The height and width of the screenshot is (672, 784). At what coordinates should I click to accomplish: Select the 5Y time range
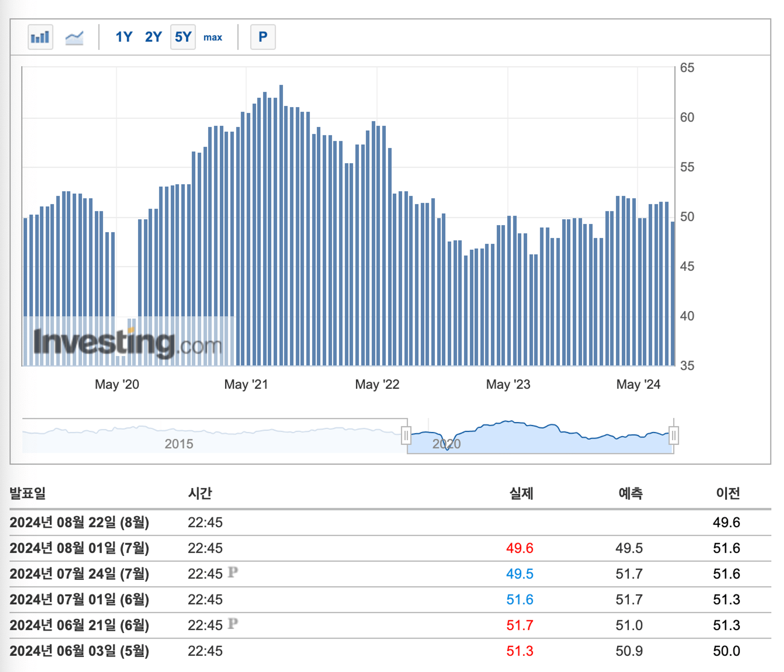pos(183,37)
